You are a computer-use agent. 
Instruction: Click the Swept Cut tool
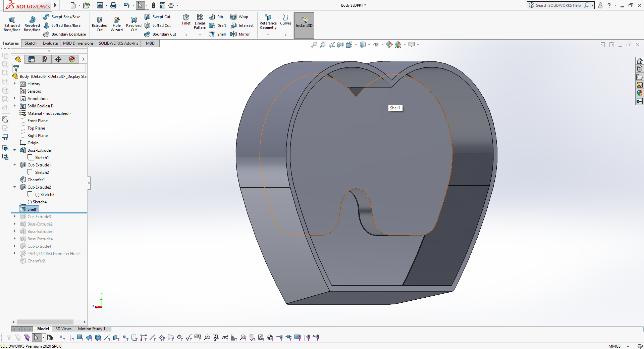click(x=158, y=17)
